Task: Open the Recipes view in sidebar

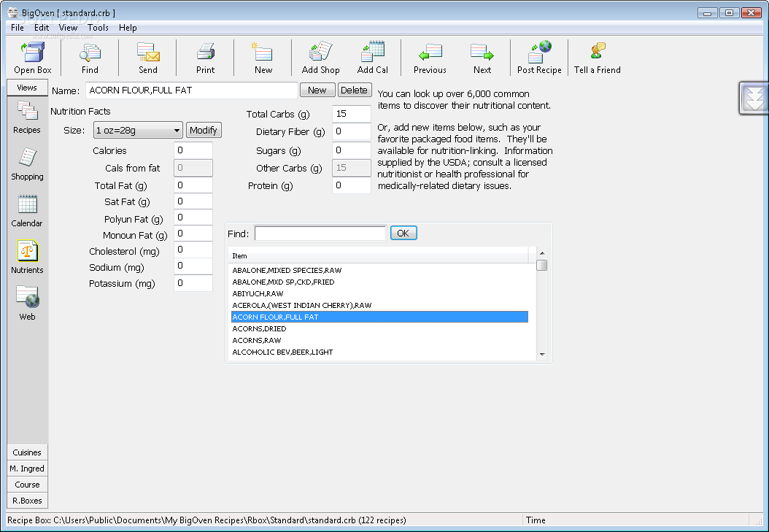Action: point(27,117)
